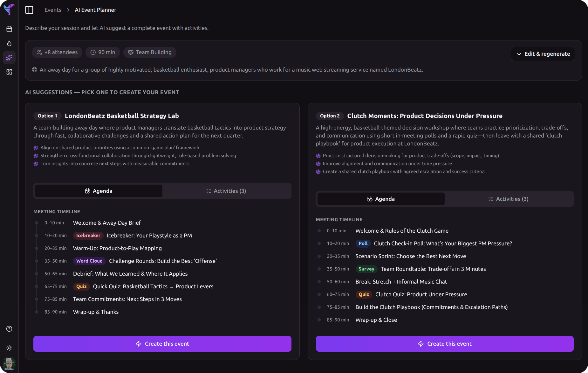The height and width of the screenshot is (373, 588).
Task: Click the LondonBeatz Basketball Strategy Lab title
Action: tap(122, 116)
